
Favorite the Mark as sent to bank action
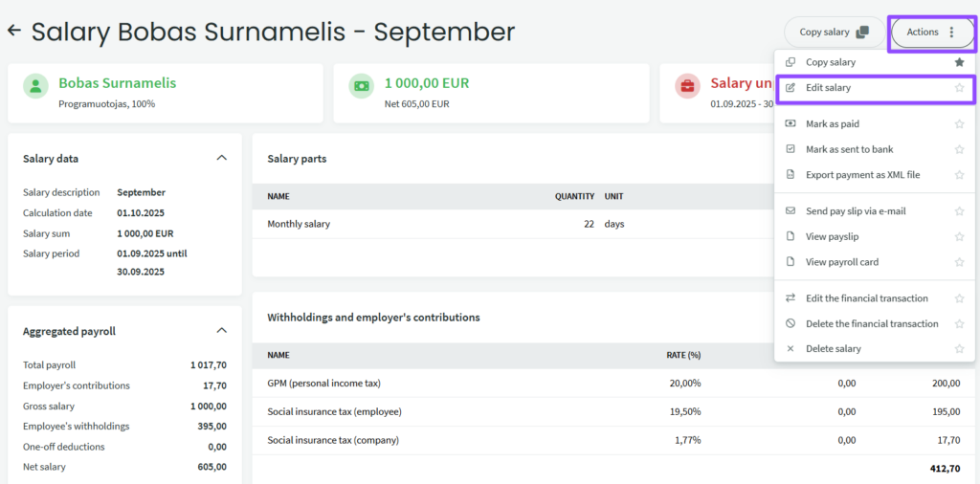959,149
